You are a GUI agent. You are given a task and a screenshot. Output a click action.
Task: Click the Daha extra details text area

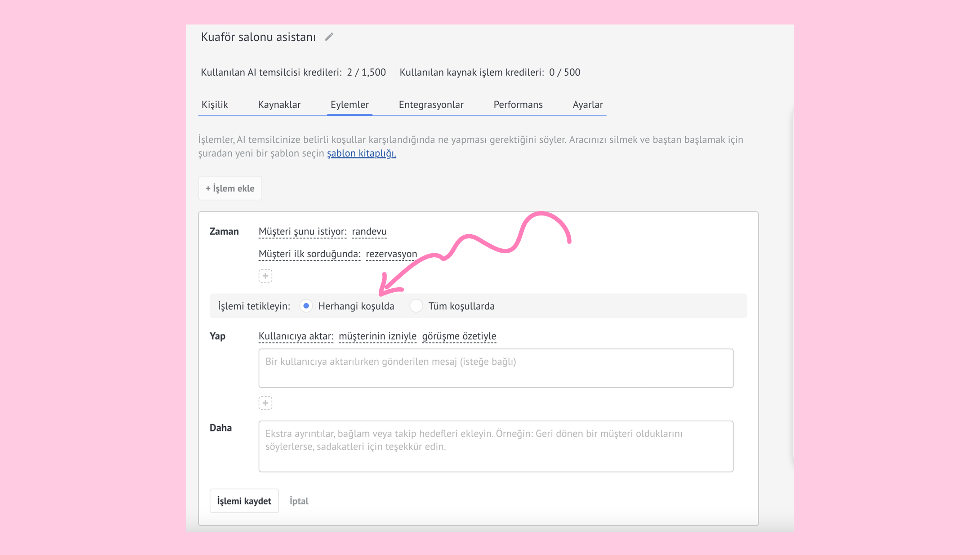point(496,447)
